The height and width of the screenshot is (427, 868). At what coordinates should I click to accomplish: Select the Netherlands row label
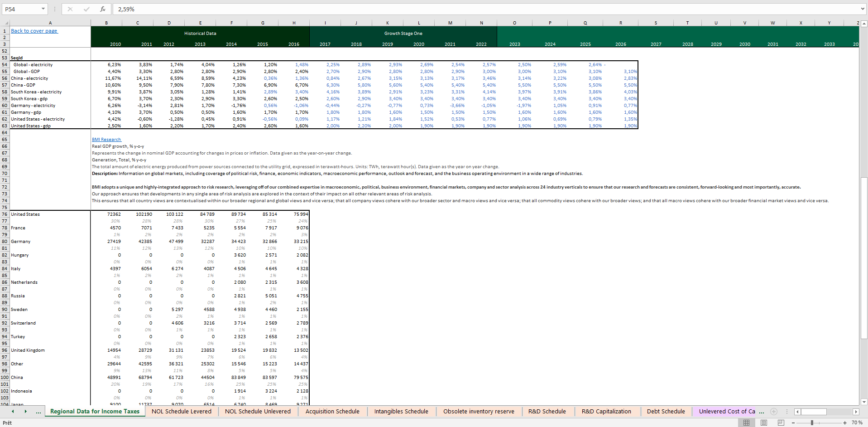tap(50, 282)
